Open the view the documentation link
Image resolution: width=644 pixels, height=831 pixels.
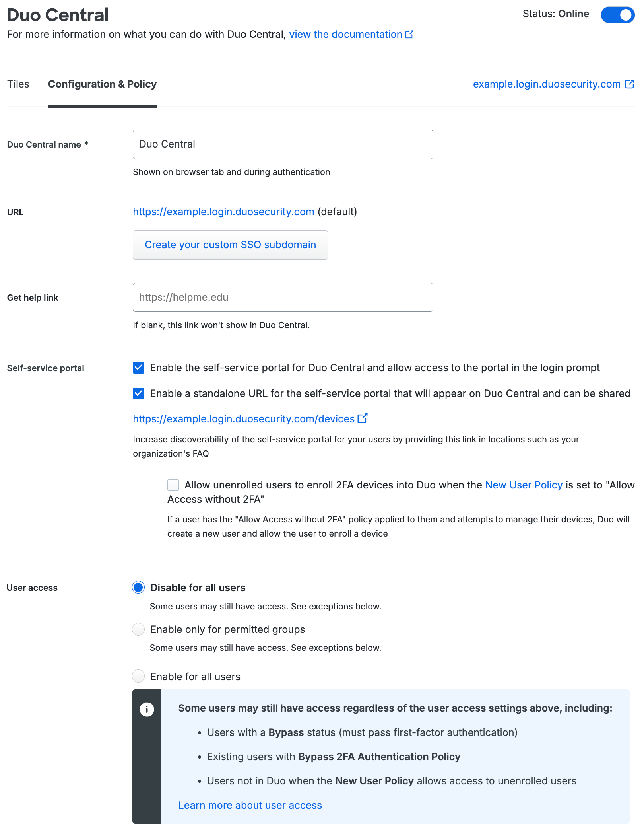tap(345, 34)
